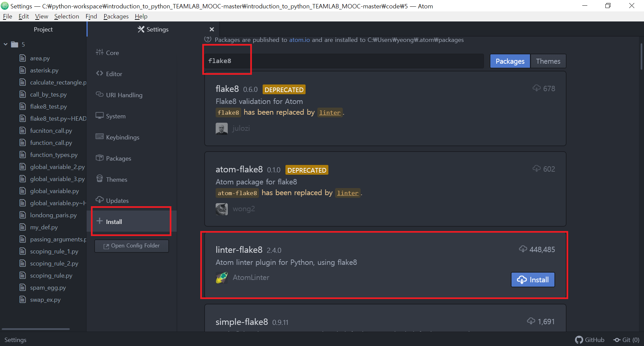Image resolution: width=644 pixels, height=346 pixels.
Task: Switch to the Project tab
Action: [x=43, y=29]
